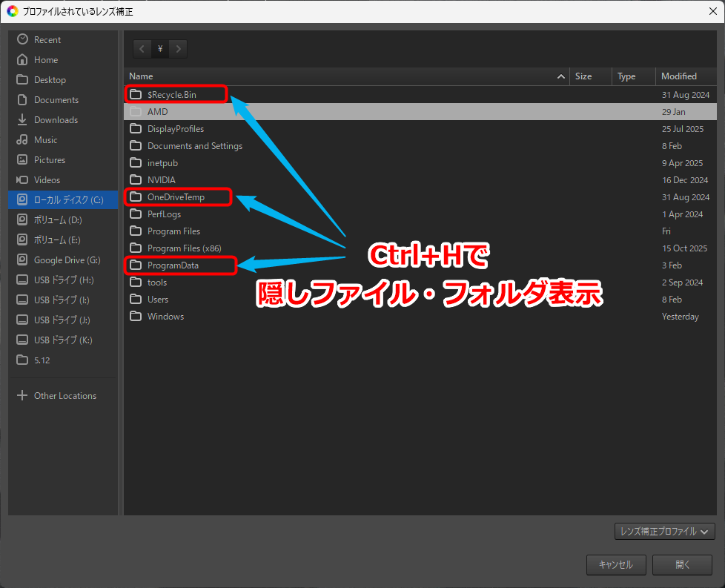Click the plus icon for Other Locations
The image size is (725, 588).
coord(22,395)
